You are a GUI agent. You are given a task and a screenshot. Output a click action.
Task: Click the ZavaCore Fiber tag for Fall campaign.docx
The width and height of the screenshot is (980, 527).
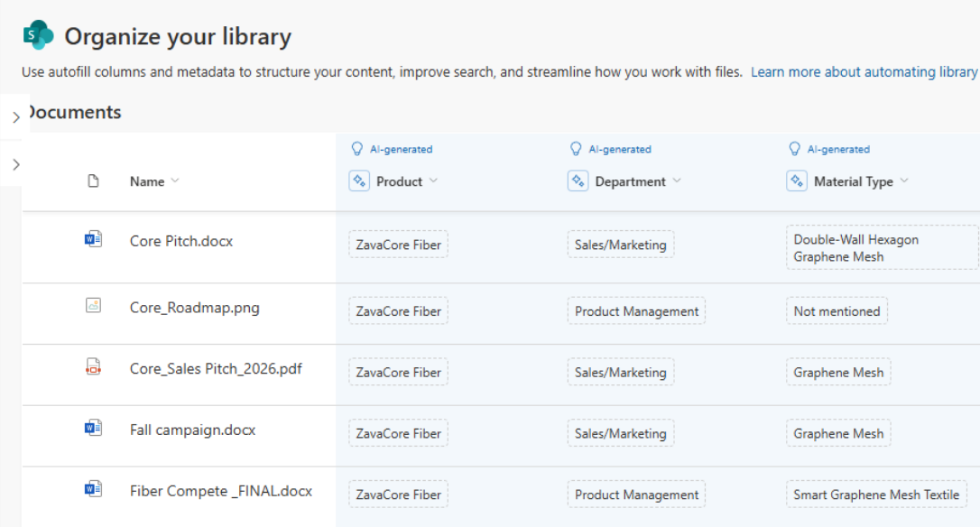click(398, 433)
